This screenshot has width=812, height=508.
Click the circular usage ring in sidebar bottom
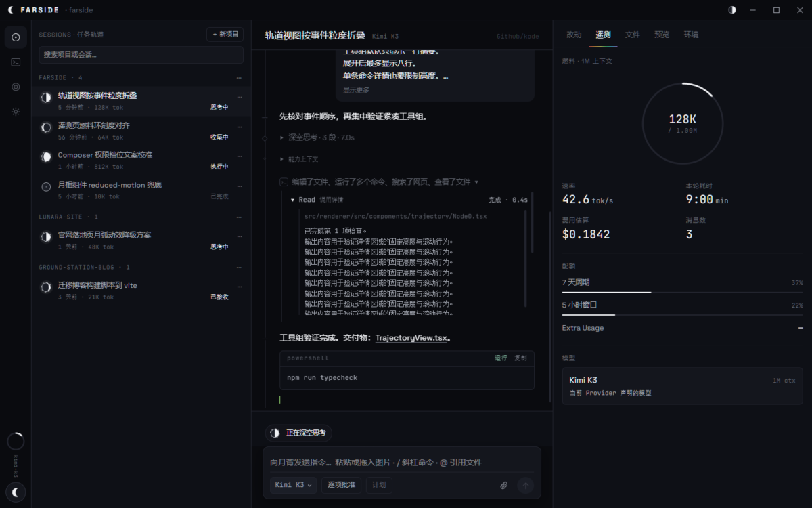(x=16, y=442)
